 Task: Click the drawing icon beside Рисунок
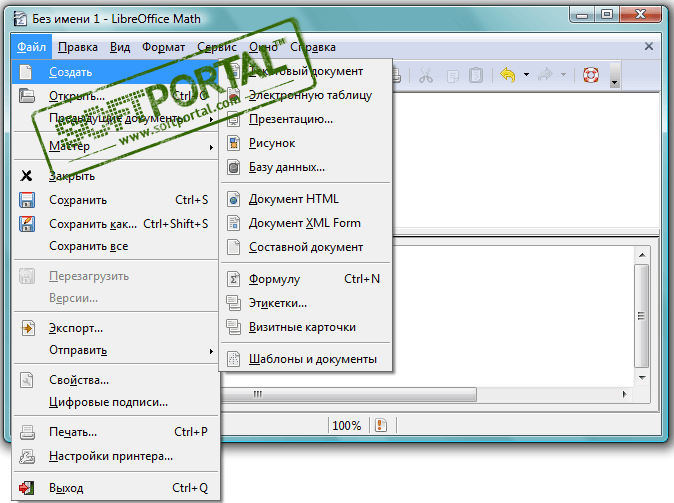pyautogui.click(x=233, y=143)
